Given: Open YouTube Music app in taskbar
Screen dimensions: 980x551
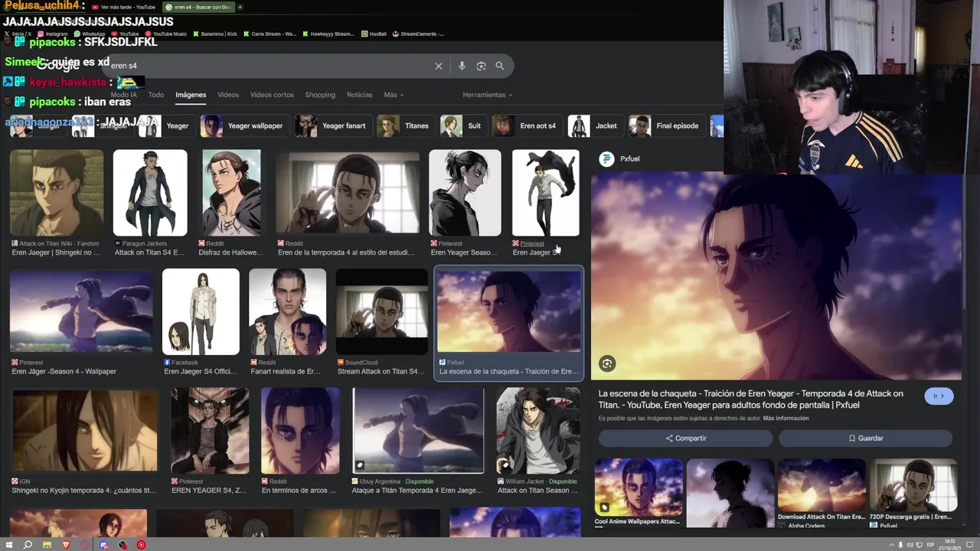Looking at the screenshot, I should pos(141,545).
